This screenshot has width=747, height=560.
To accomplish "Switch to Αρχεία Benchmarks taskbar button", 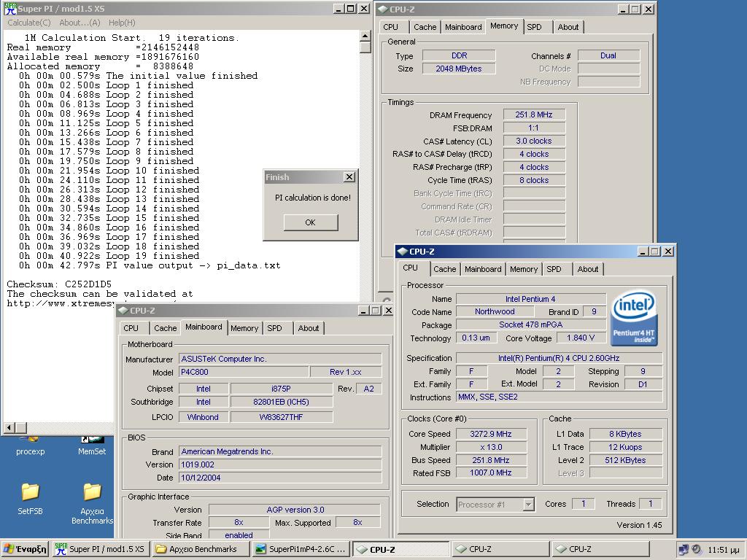I will pyautogui.click(x=201, y=549).
